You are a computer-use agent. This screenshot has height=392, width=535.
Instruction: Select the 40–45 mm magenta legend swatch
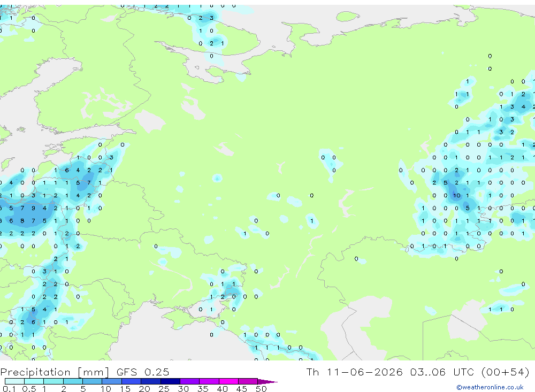point(228,381)
